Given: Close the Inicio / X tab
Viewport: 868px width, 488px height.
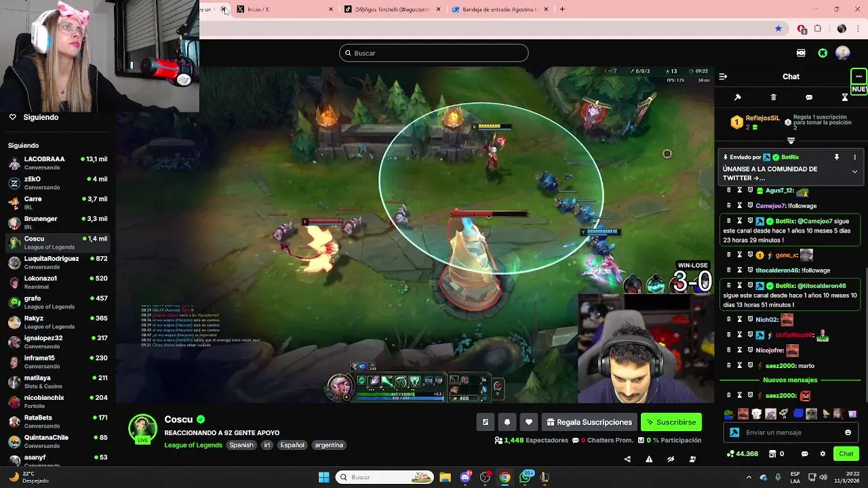Looking at the screenshot, I should 331,9.
